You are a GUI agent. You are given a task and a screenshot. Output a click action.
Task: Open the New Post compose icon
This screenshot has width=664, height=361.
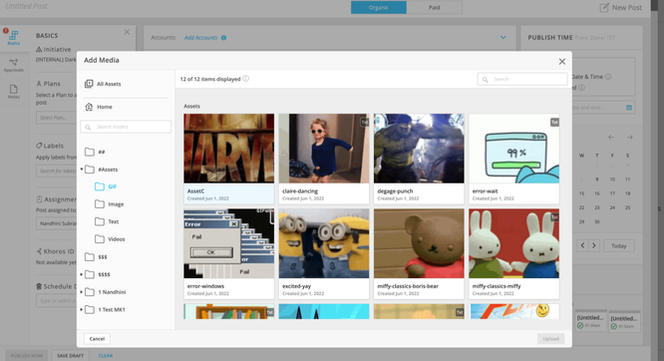pos(604,8)
